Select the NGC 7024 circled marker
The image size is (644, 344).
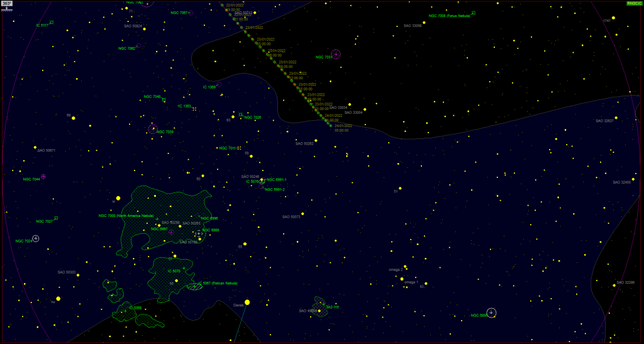(36, 238)
